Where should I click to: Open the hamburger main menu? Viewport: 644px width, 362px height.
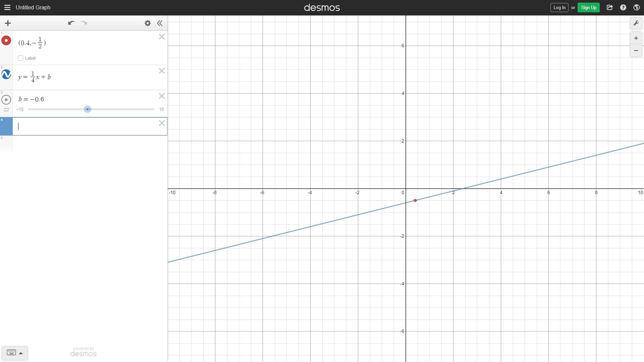[7, 7]
